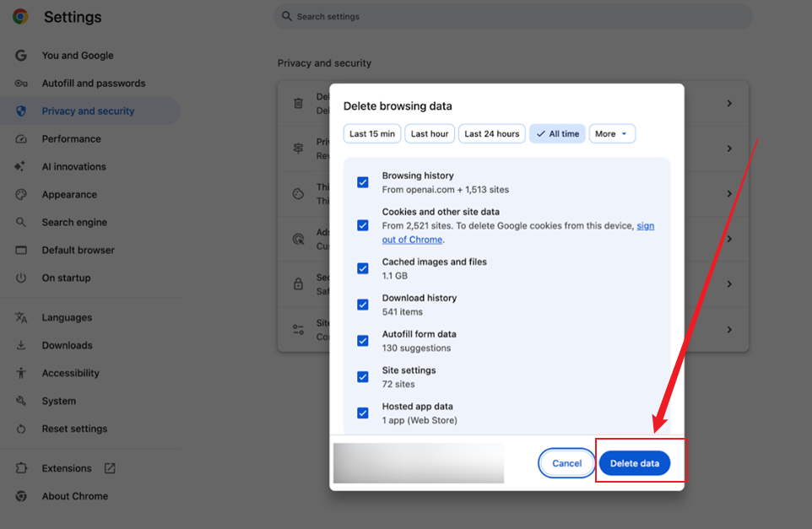Click the On startup power icon
Viewport: 812px width, 529px height.
click(x=21, y=278)
